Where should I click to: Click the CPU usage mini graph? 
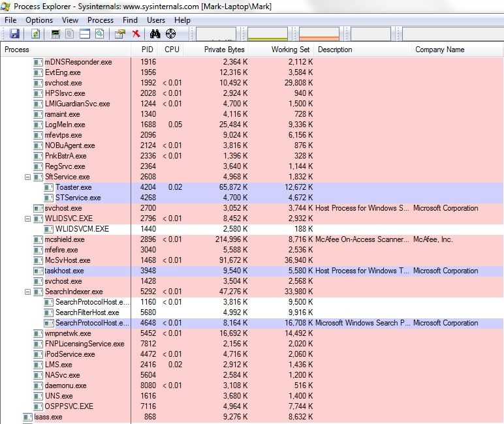click(x=216, y=34)
